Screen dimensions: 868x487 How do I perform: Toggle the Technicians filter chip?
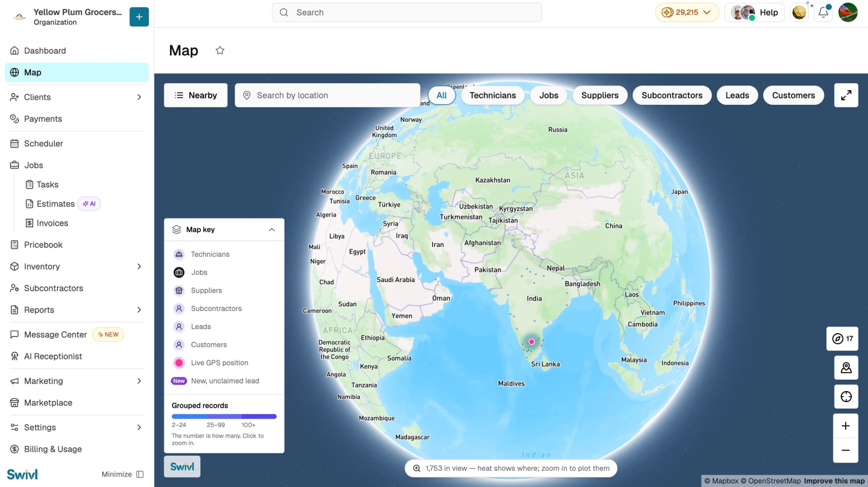492,95
